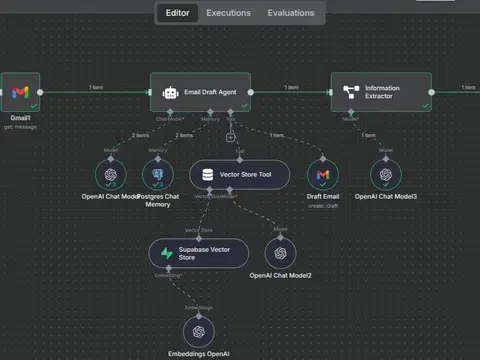Image resolution: width=480 pixels, height=360 pixels.
Task: Click the Gmail1 caption
Action: tap(20, 118)
